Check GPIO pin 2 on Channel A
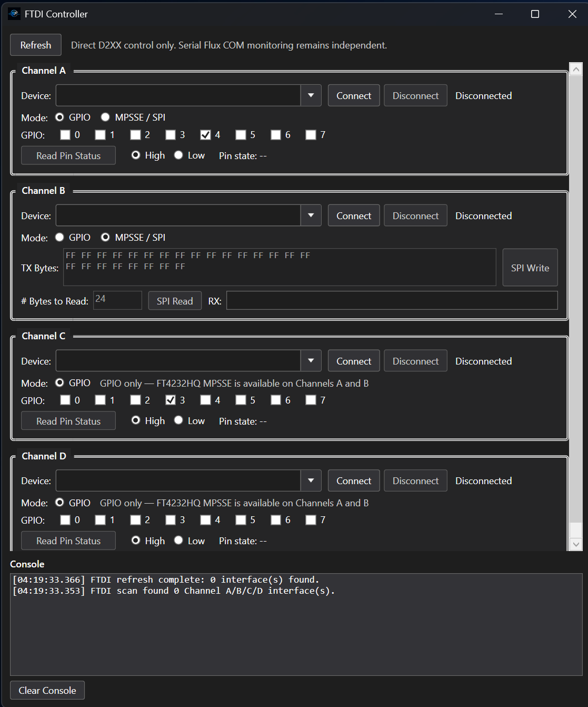The height and width of the screenshot is (707, 588). click(x=135, y=135)
